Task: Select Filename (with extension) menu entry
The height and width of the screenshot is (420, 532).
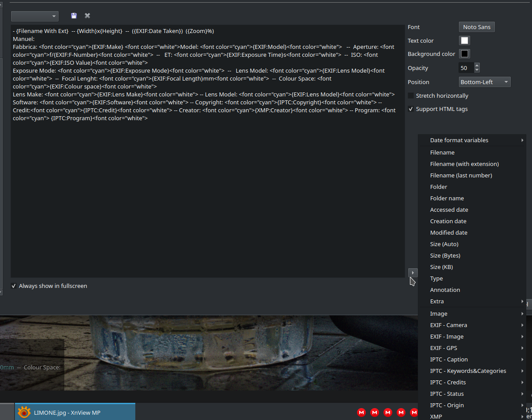Action: coord(464,164)
